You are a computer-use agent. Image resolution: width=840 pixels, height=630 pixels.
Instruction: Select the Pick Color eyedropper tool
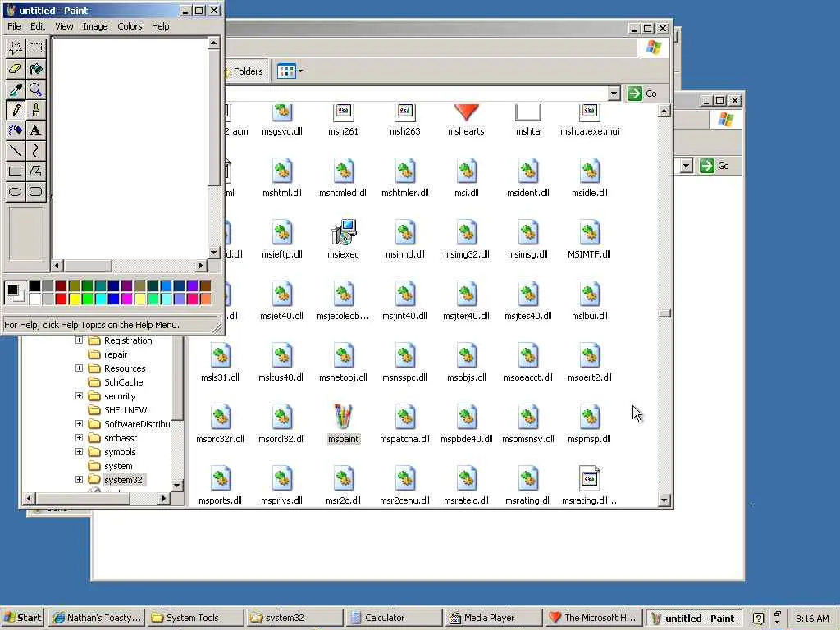pyautogui.click(x=15, y=89)
